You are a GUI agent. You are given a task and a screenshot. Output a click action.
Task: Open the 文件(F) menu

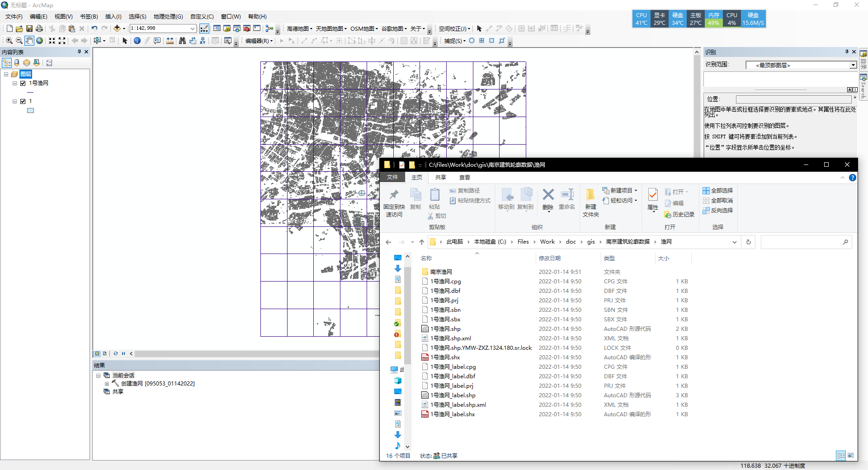pos(14,17)
